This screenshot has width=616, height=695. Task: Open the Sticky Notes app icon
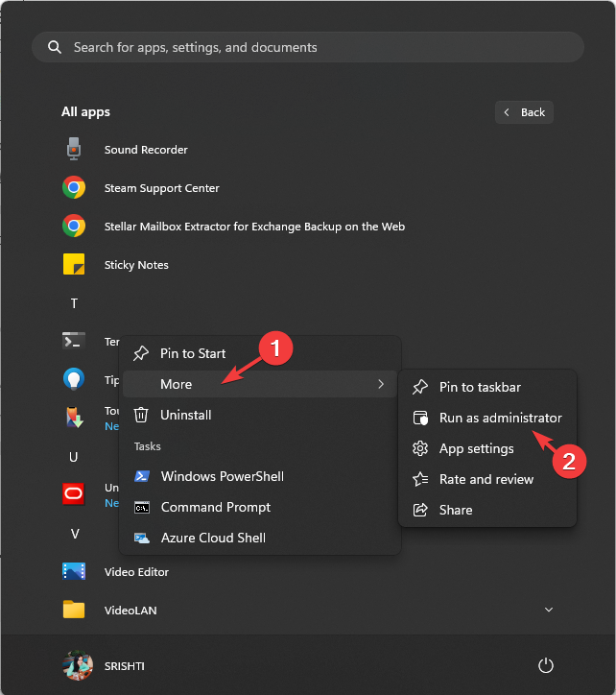74,265
